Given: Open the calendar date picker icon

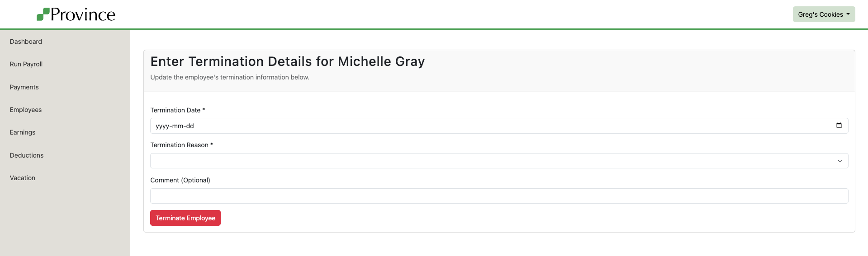Looking at the screenshot, I should pyautogui.click(x=839, y=126).
